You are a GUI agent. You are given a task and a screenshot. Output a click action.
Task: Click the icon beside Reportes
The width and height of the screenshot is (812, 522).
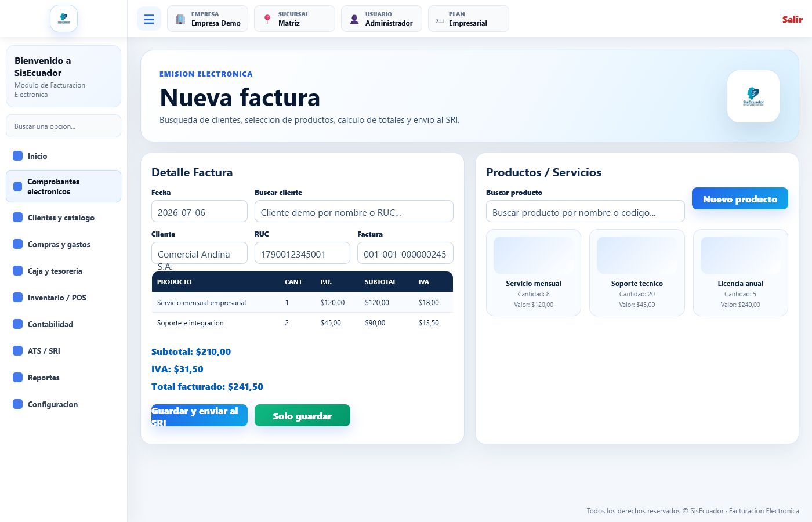pyautogui.click(x=18, y=378)
